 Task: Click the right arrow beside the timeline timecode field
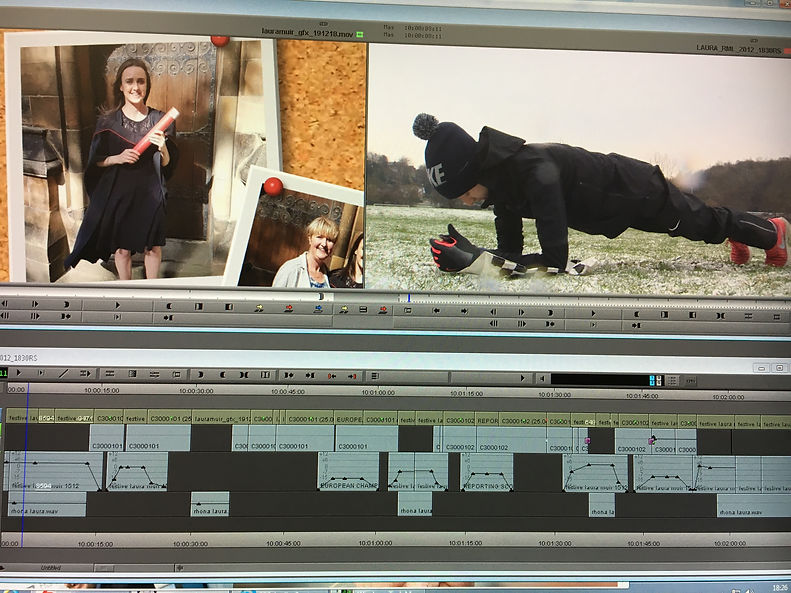tap(523, 378)
